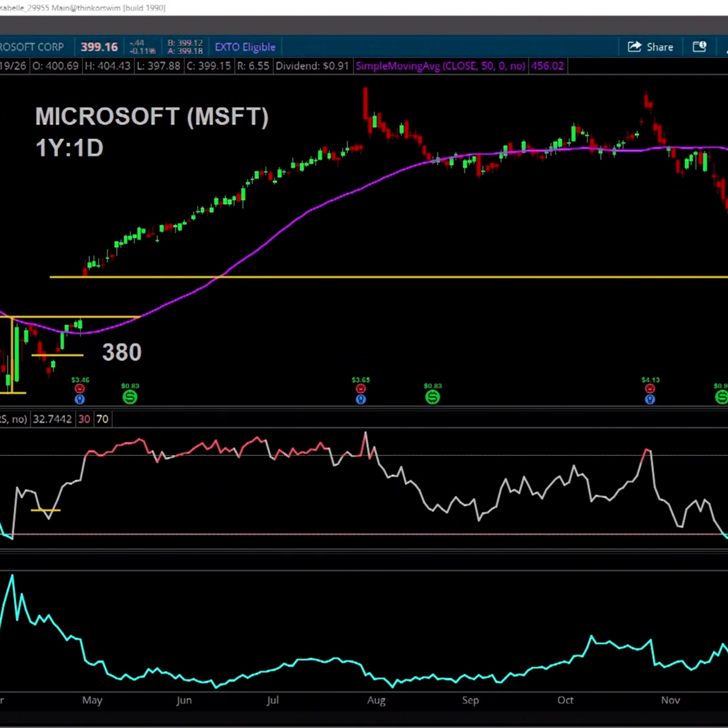Click the last price 399.16
Viewport: 728px width, 728px height.
(x=99, y=47)
